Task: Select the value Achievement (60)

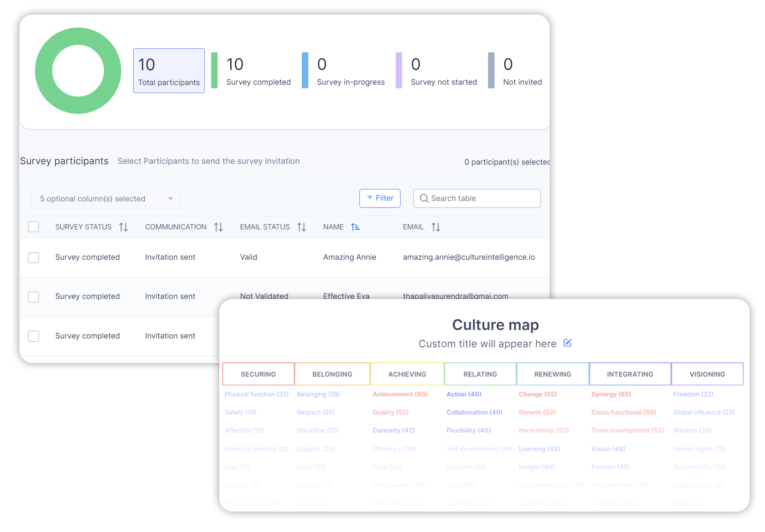Action: [400, 394]
